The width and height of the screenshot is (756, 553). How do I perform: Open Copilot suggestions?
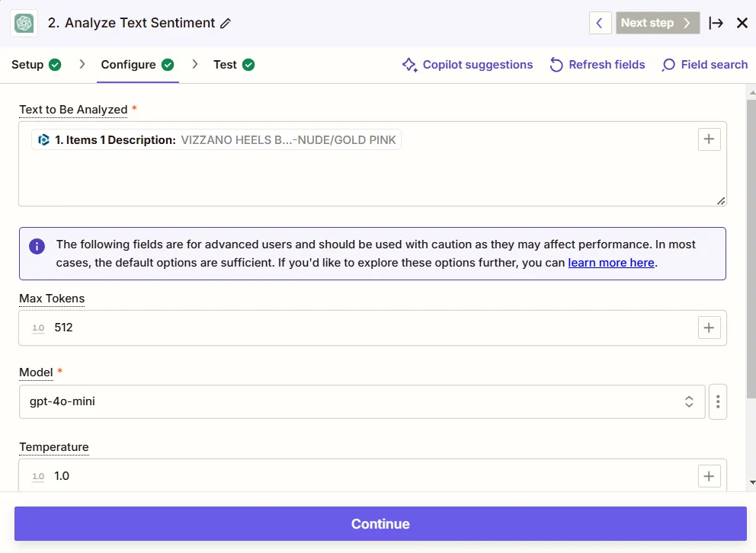pos(467,65)
